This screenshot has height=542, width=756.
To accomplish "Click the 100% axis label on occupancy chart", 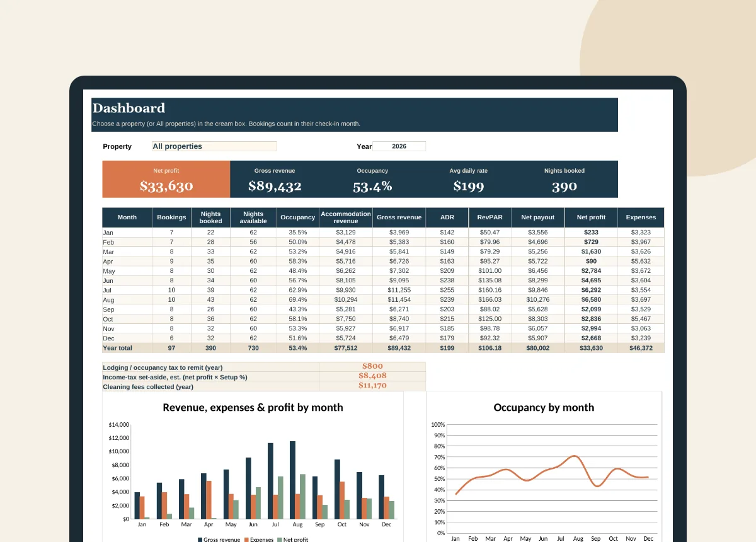I will pyautogui.click(x=438, y=425).
